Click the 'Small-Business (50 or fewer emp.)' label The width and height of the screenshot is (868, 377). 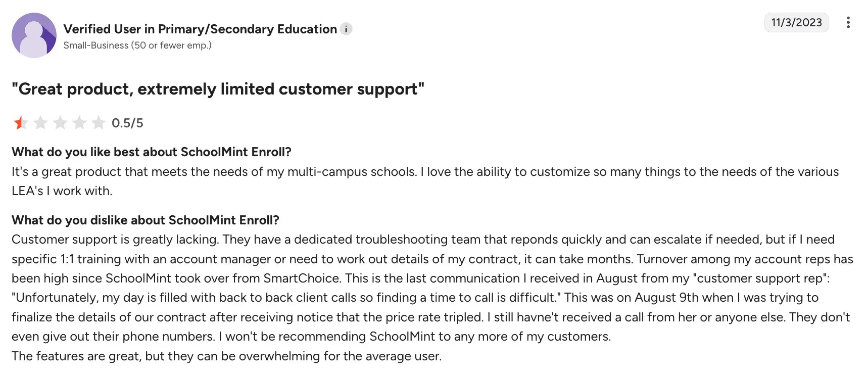(137, 45)
